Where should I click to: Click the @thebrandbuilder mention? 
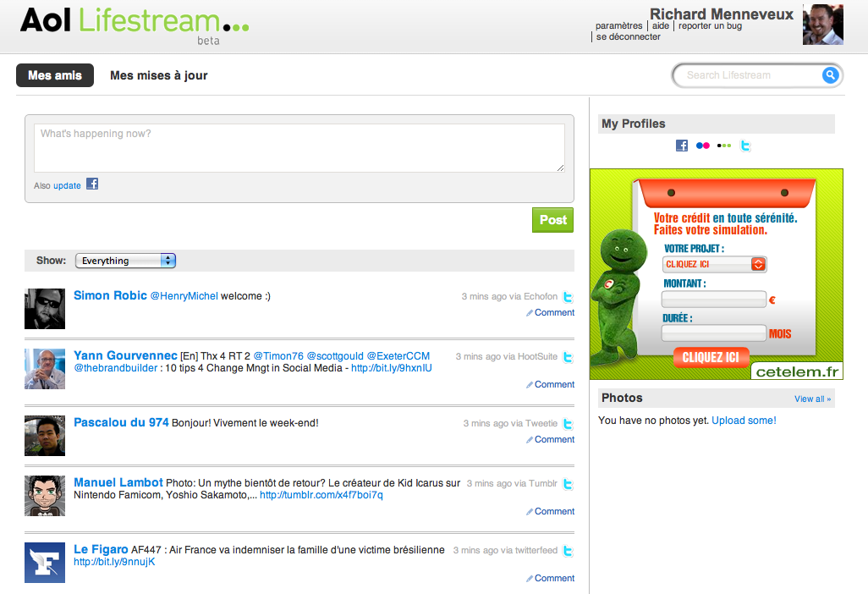coord(116,368)
